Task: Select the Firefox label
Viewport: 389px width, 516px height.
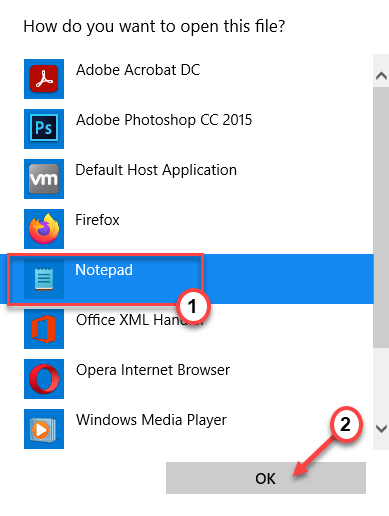Action: 97,220
